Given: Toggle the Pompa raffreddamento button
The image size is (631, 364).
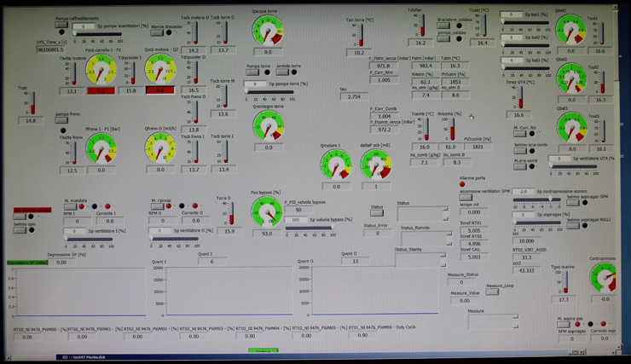Looking at the screenshot, I should (61, 25).
